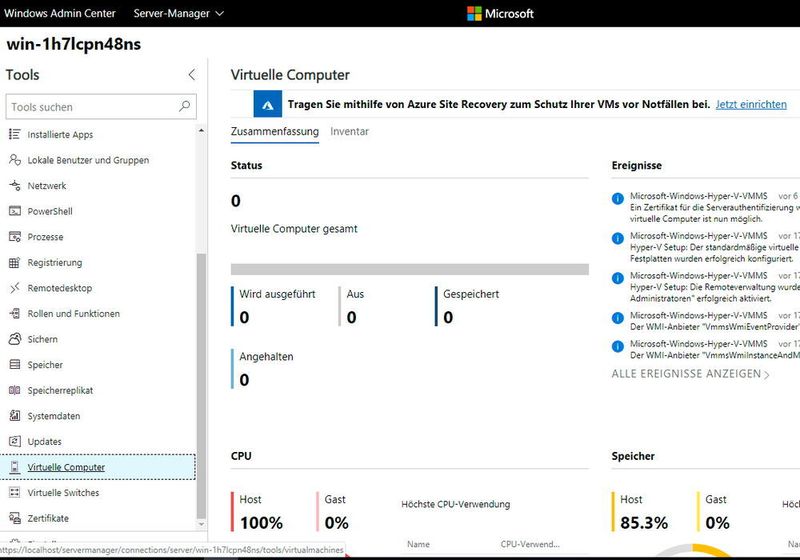Click the Prozesse tool icon
Image resolution: width=800 pixels, height=560 pixels.
tap(14, 237)
